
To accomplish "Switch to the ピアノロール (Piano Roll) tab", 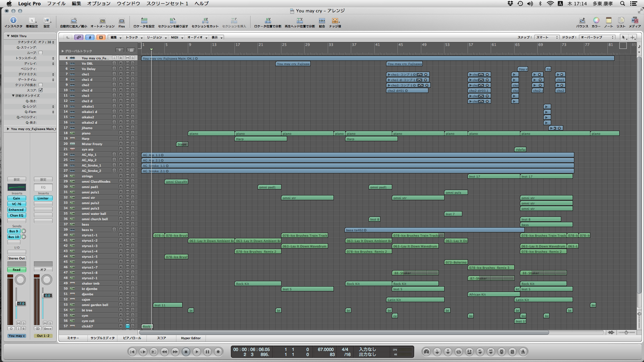I will pos(132,338).
